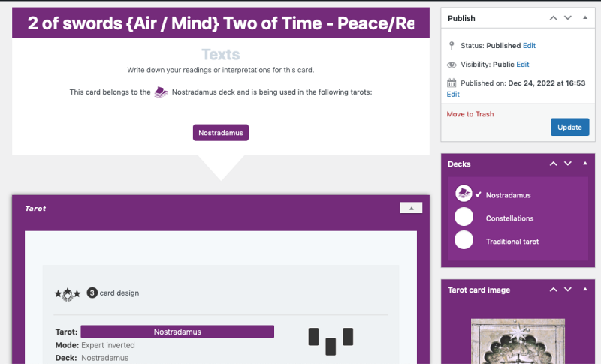
Task: Collapse the Decks panel
Action: click(585, 164)
